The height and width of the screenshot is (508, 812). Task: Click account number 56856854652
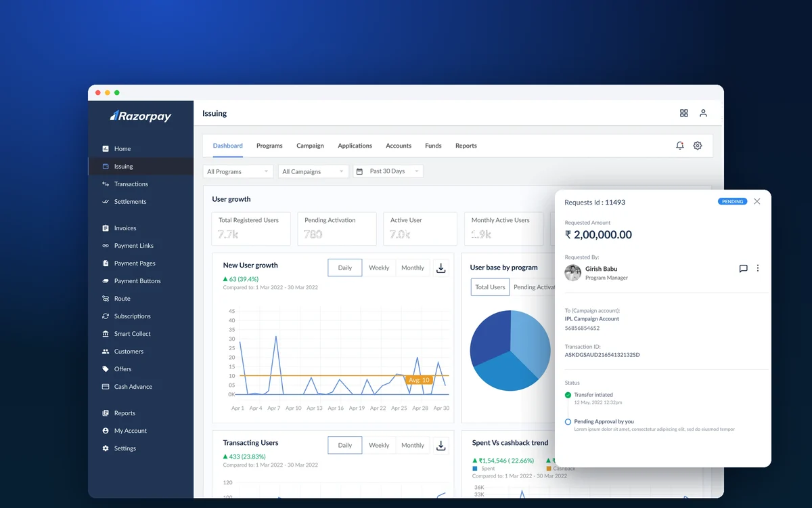tap(582, 329)
